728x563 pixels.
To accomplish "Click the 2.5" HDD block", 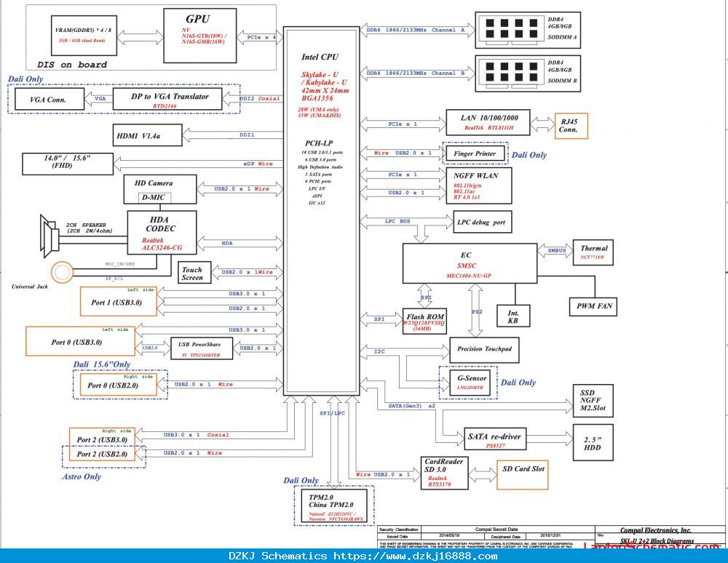I will coord(593,442).
